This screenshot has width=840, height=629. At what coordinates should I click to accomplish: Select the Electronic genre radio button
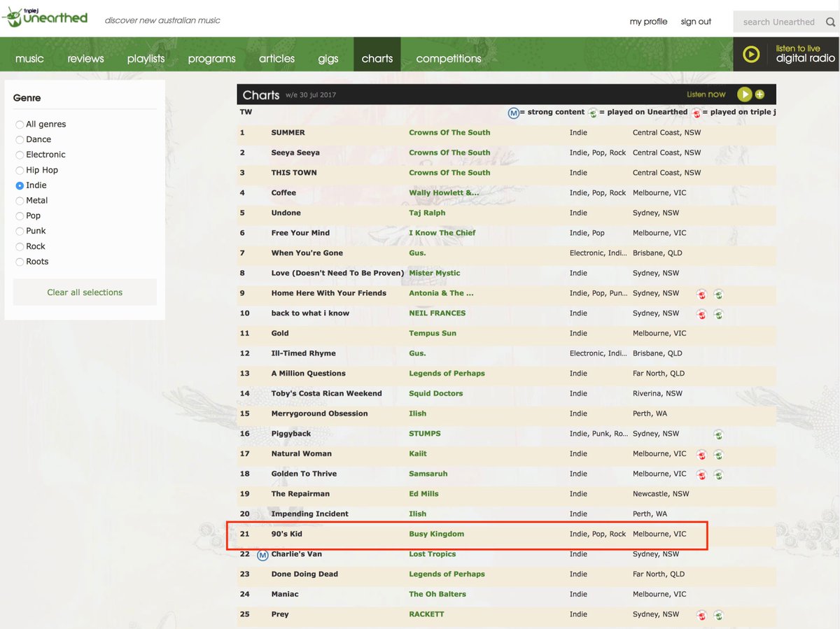click(20, 155)
